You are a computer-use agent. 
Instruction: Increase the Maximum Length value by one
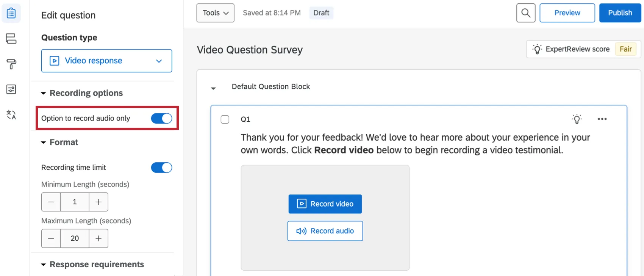pyautogui.click(x=98, y=238)
